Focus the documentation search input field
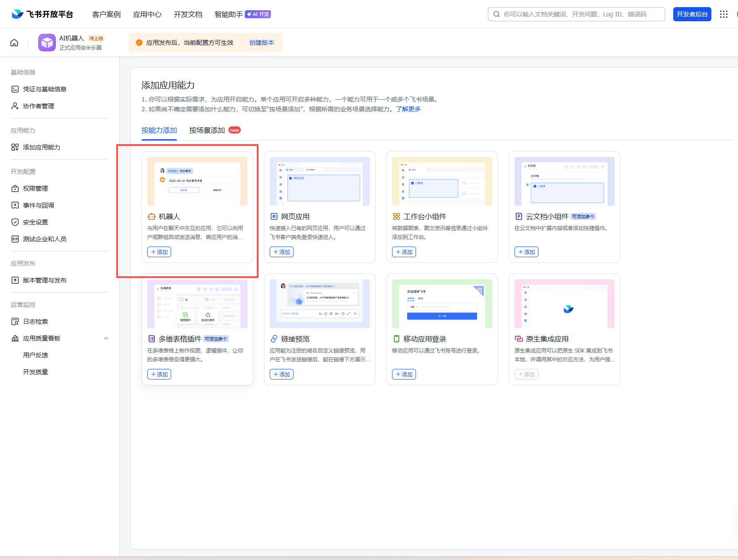Image resolution: width=738 pixels, height=560 pixels. click(x=581, y=14)
